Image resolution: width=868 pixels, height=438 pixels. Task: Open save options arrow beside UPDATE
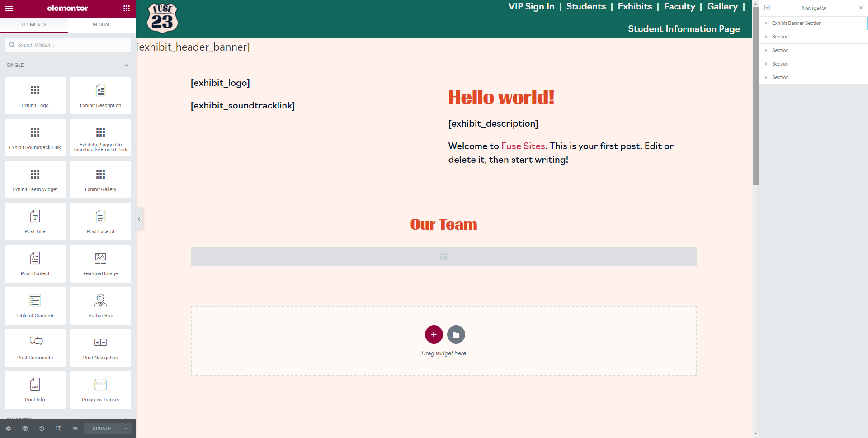[x=126, y=429]
